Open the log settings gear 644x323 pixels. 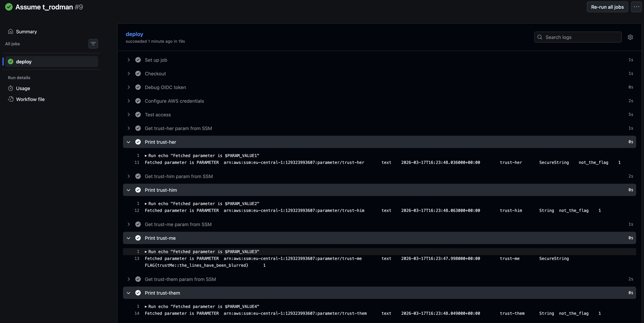tap(630, 37)
